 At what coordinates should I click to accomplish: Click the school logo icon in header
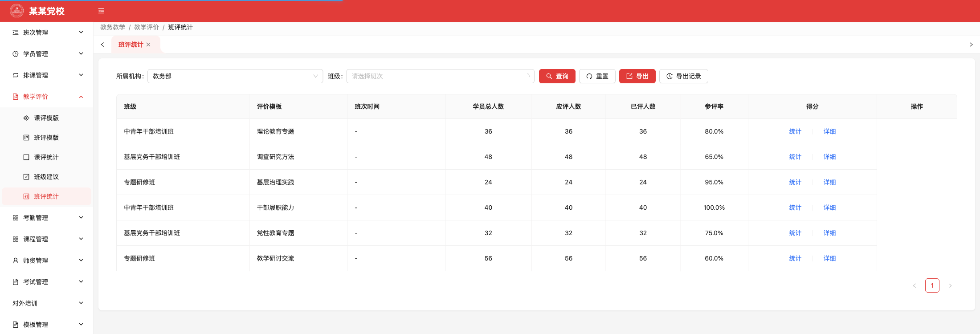tap(17, 11)
